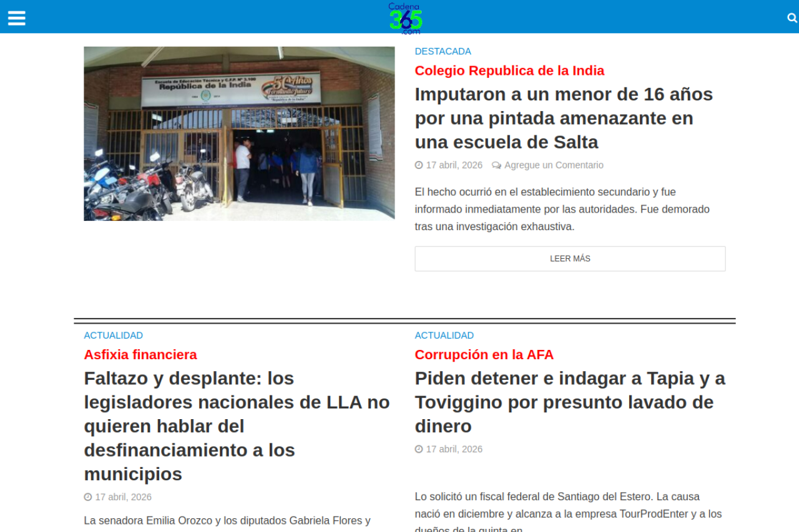Open the DESTACADA category link

tap(443, 51)
